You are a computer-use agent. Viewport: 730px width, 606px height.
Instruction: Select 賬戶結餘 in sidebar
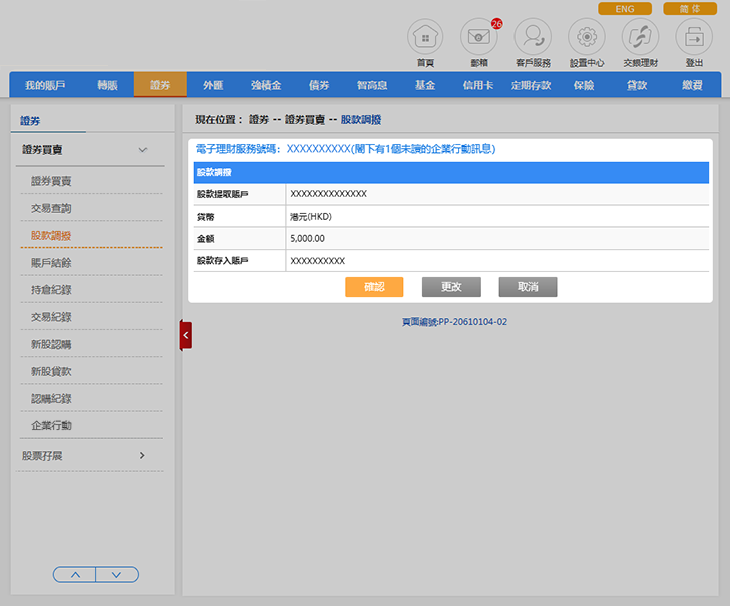pos(51,263)
